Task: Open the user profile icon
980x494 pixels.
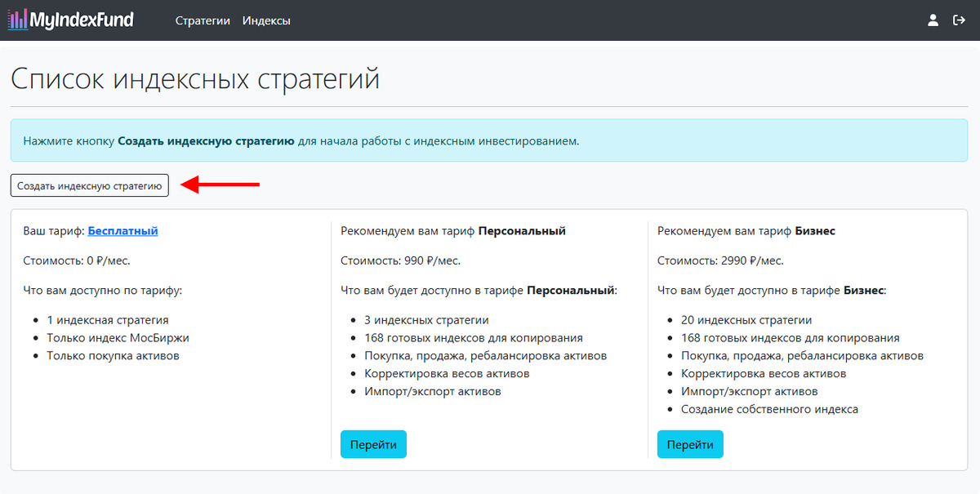Action: [x=933, y=20]
